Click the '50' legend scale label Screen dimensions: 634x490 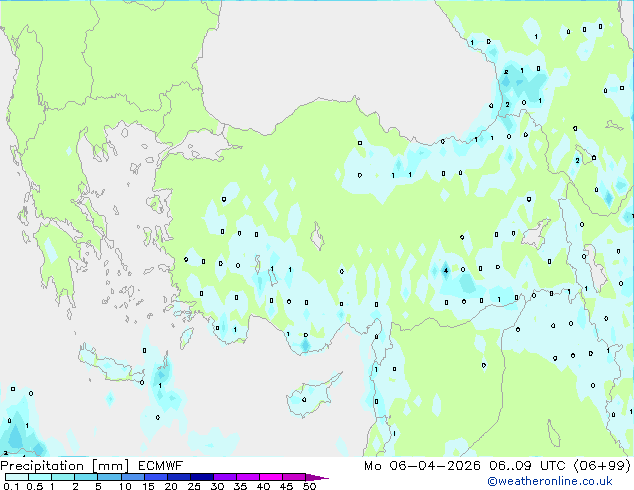click(309, 486)
